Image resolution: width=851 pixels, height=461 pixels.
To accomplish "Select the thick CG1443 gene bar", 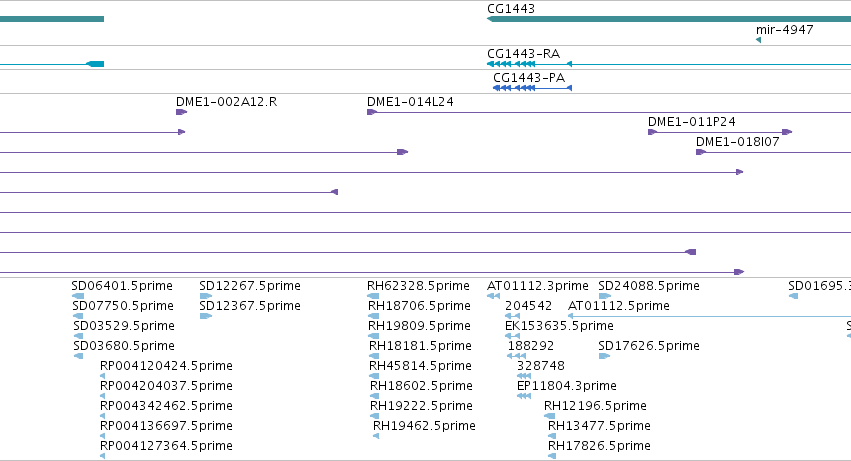I will [x=669, y=19].
